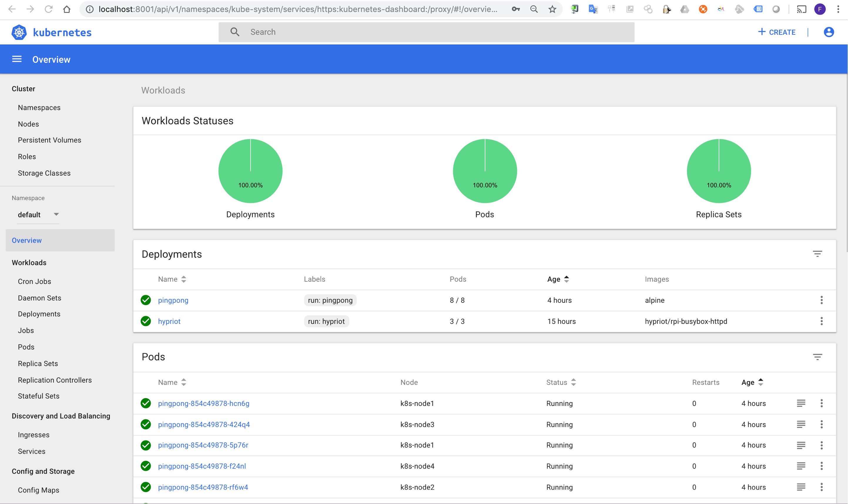Click the green success icon for pingpong-854c49878-hcn6g
848x504 pixels.
pos(146,403)
